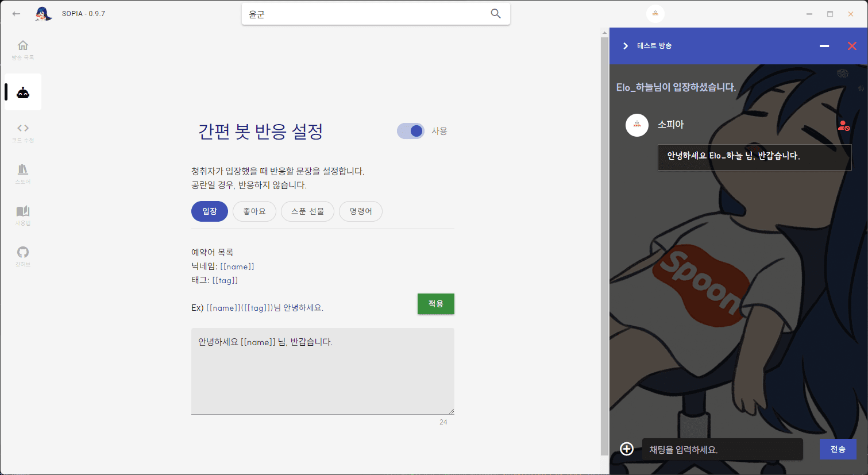Minimize the SOPIA window
Screen dimensions: 868x475
coord(809,14)
